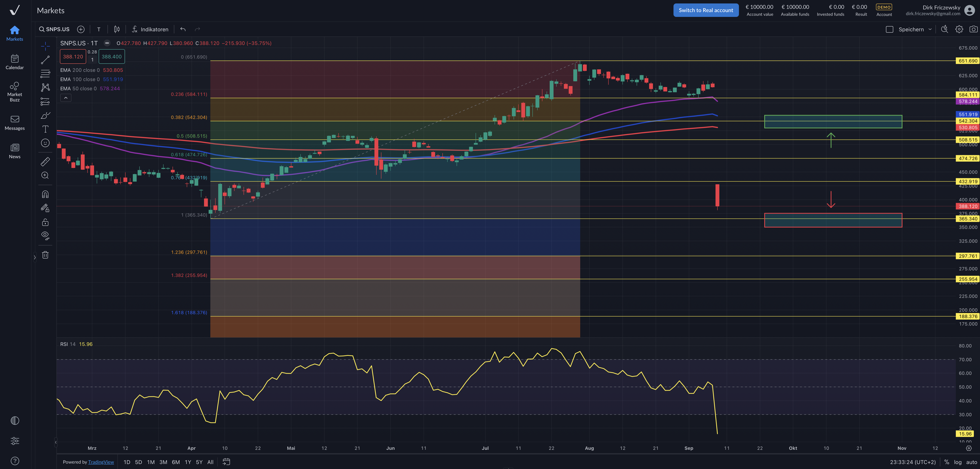
Task: Toggle lock all drawings
Action: [x=45, y=222]
